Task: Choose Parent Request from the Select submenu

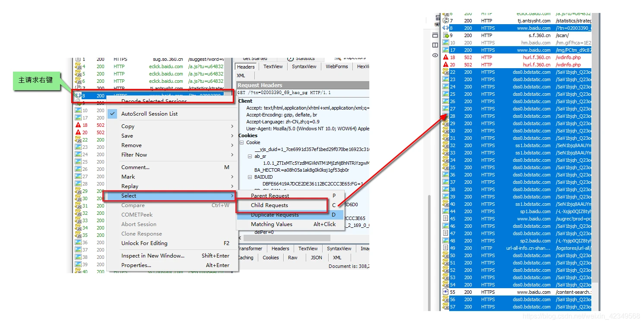Action: tap(290, 196)
